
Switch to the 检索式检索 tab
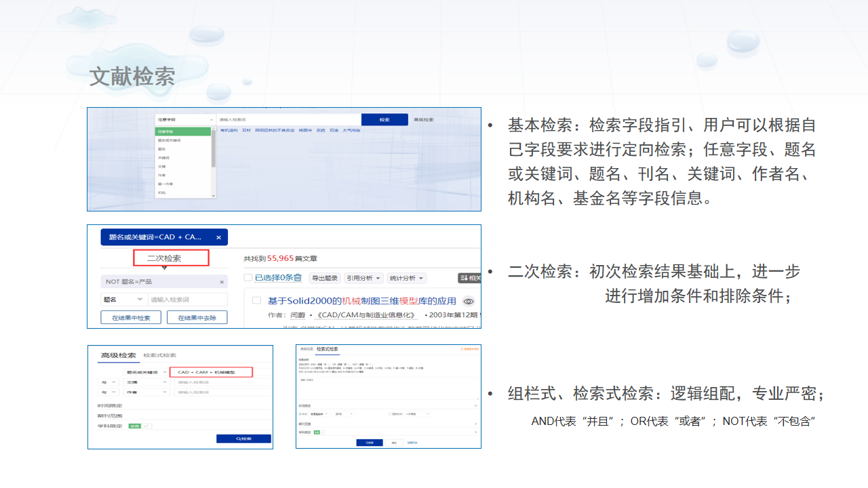click(159, 356)
